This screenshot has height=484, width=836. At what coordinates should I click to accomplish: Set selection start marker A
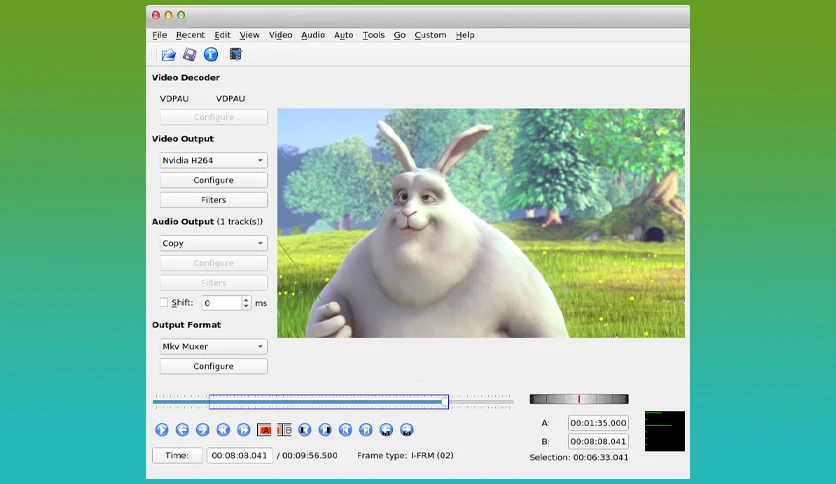pos(264,430)
